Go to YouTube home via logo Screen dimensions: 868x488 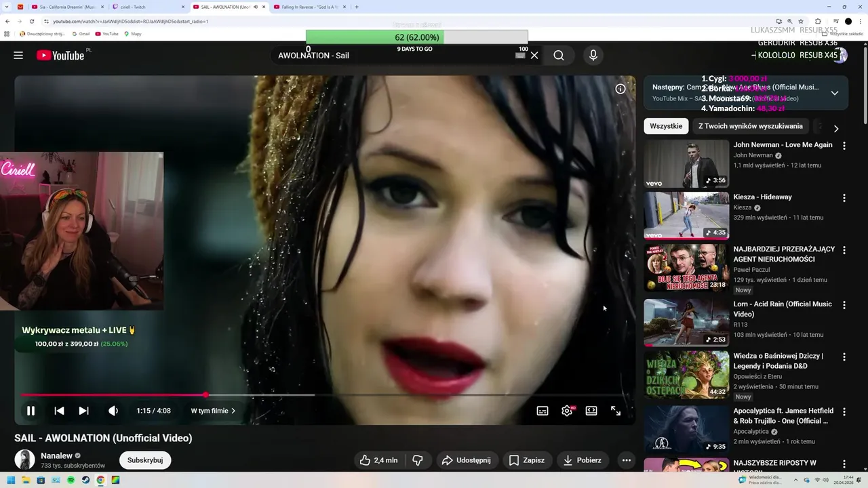pos(60,56)
